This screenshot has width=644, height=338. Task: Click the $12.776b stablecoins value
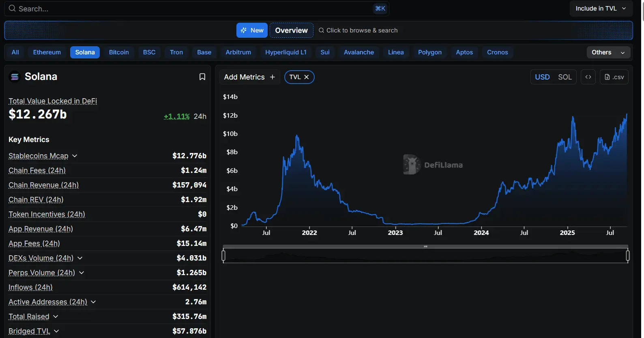[189, 156]
